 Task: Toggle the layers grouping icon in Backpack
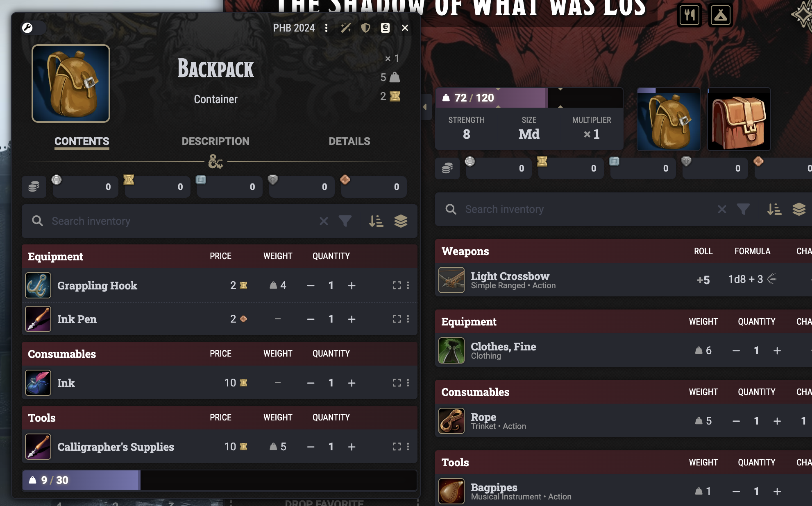coord(401,221)
